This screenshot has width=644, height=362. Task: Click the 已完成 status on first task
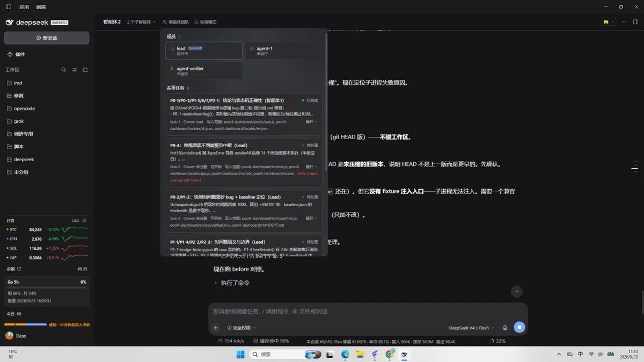point(310,100)
